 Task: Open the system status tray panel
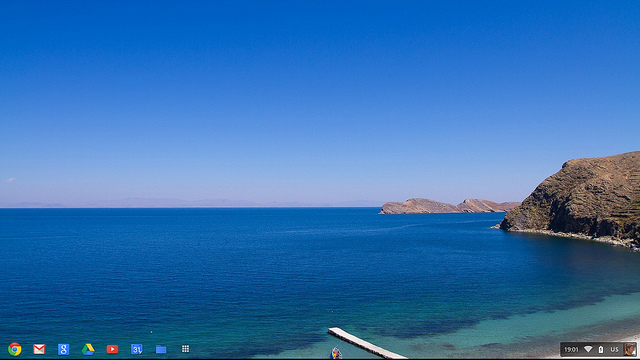[599, 349]
